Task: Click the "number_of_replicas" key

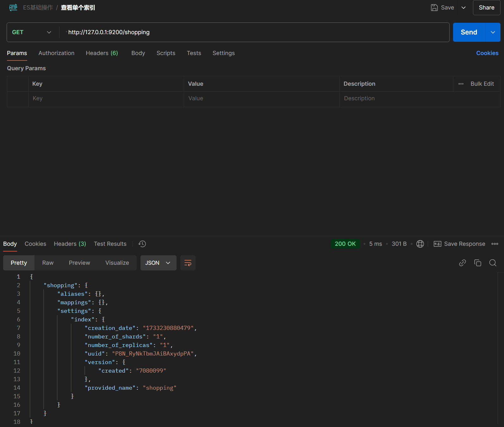Action: (x=119, y=345)
